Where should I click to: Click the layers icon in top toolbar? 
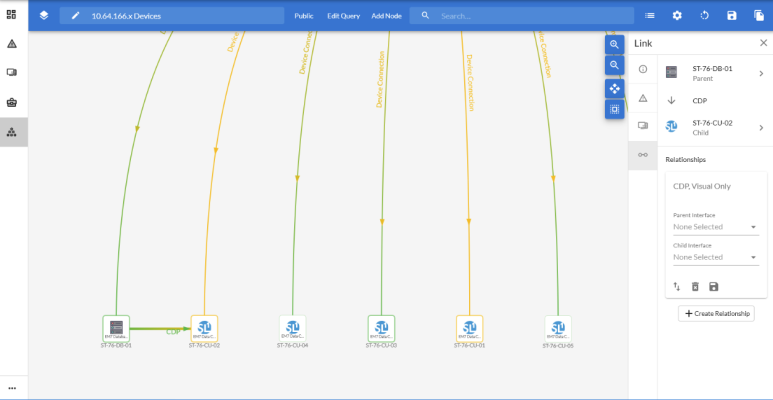coord(44,15)
